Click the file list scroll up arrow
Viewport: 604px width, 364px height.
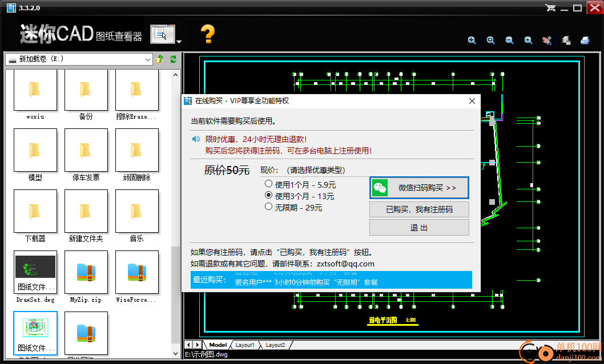176,75
